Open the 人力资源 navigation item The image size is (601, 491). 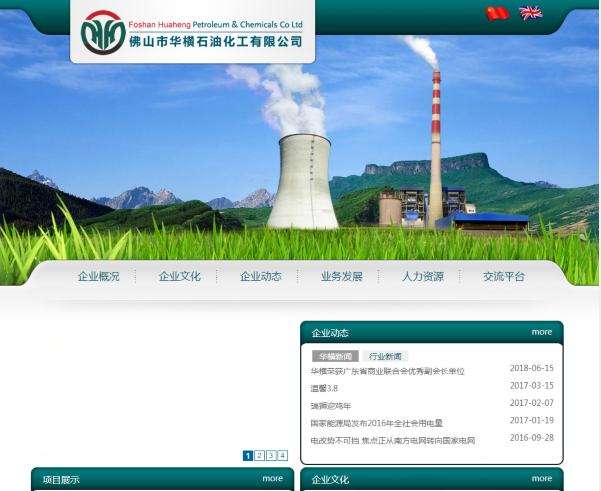click(x=423, y=277)
